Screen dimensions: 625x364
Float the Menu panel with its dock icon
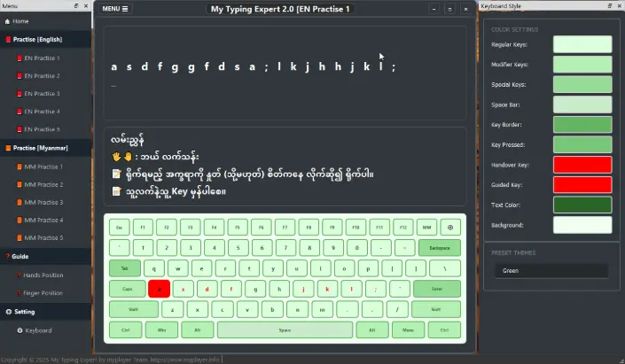[75, 5]
